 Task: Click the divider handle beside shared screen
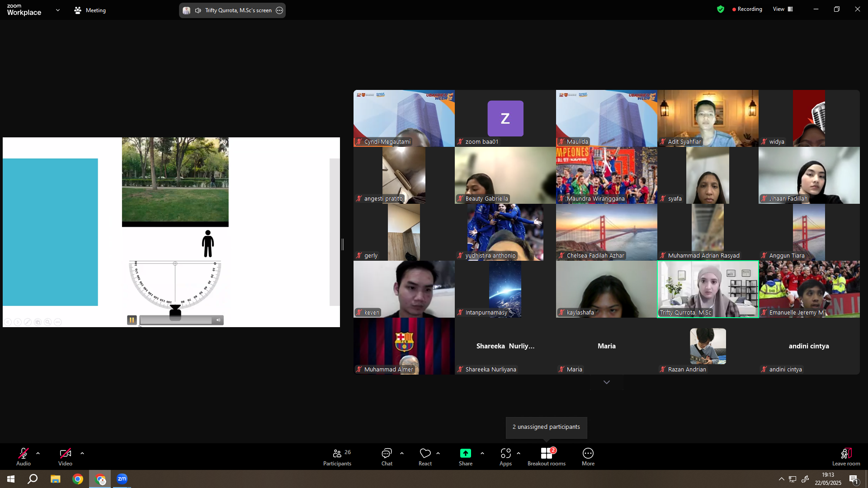coord(343,244)
